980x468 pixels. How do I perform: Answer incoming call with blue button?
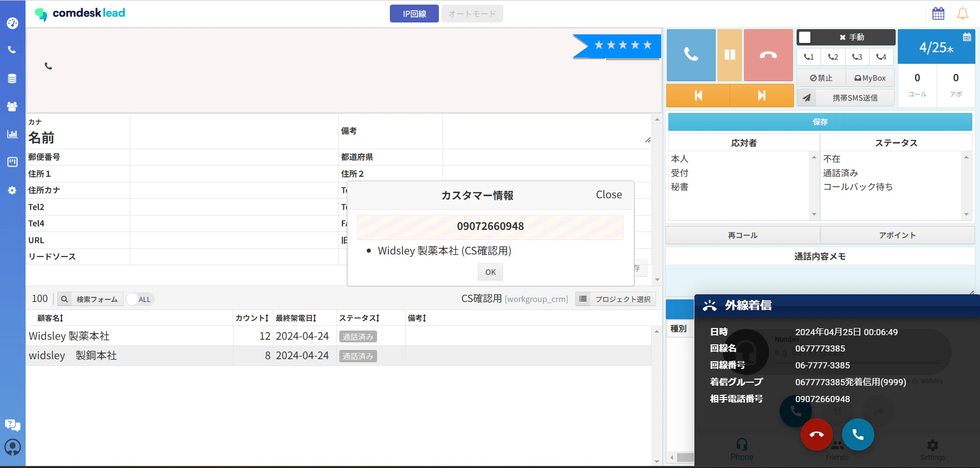point(858,435)
